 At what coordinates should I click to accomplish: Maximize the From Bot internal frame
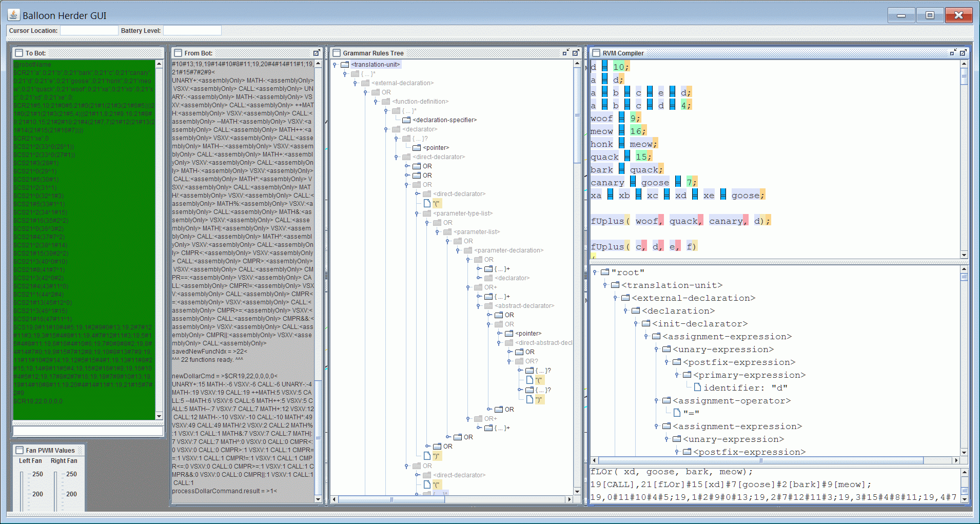click(x=317, y=53)
